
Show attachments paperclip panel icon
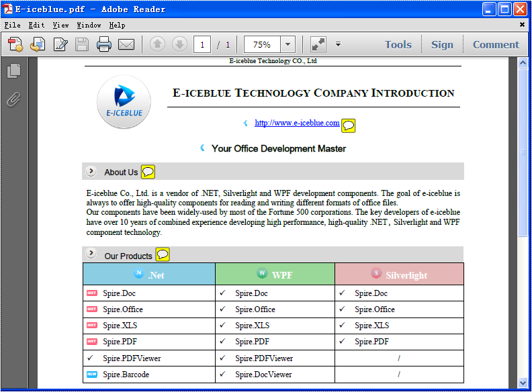click(x=13, y=99)
